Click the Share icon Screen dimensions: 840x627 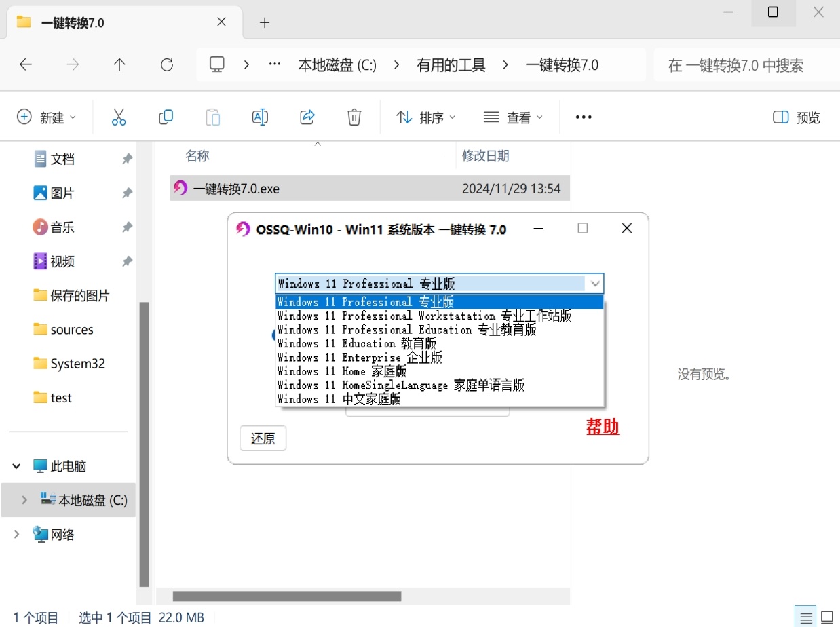[x=307, y=117]
